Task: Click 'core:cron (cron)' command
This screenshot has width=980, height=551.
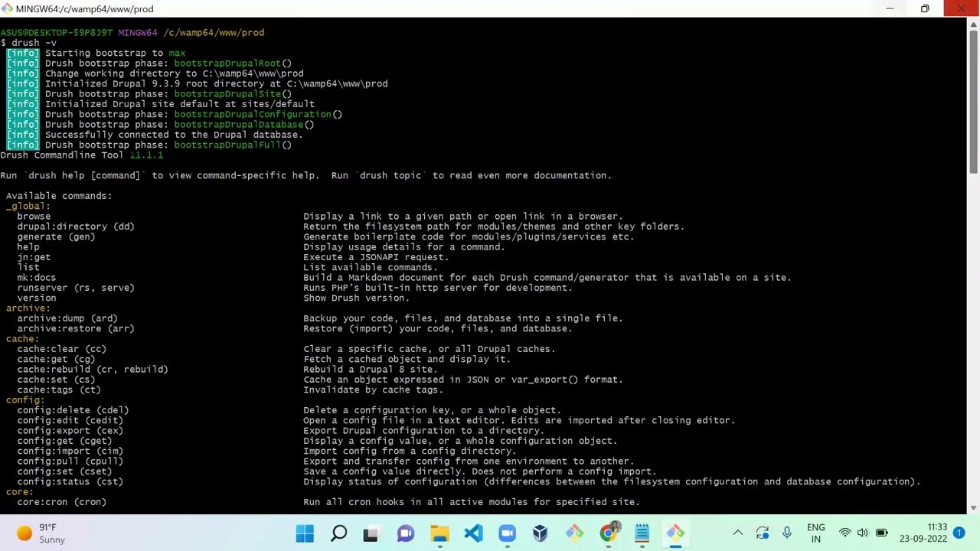Action: [x=62, y=502]
